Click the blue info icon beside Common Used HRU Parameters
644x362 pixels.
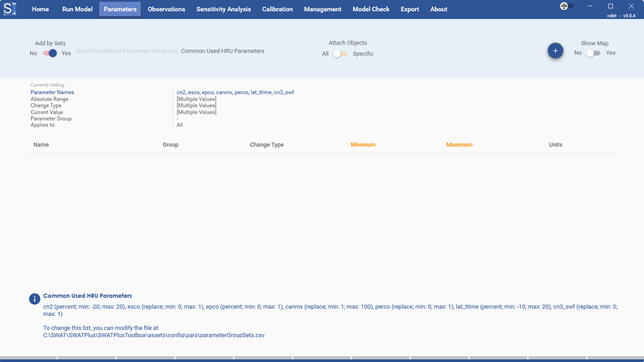[34, 299]
